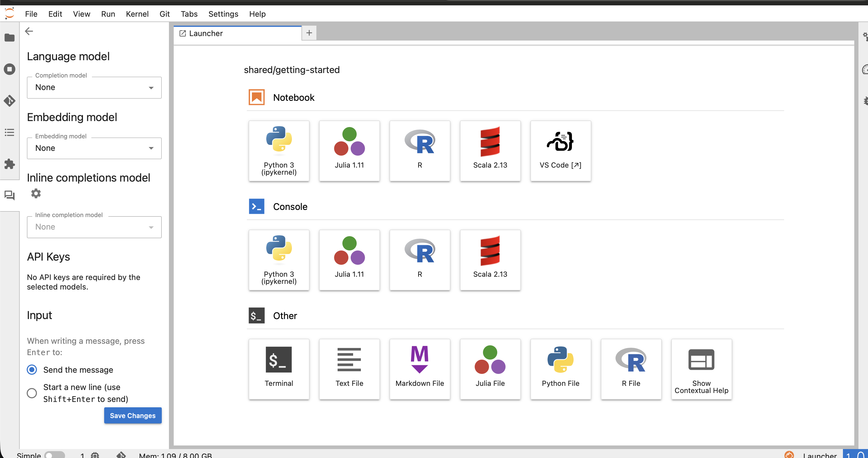The height and width of the screenshot is (458, 868).
Task: Open inline completions settings gear icon
Action: coord(36,193)
